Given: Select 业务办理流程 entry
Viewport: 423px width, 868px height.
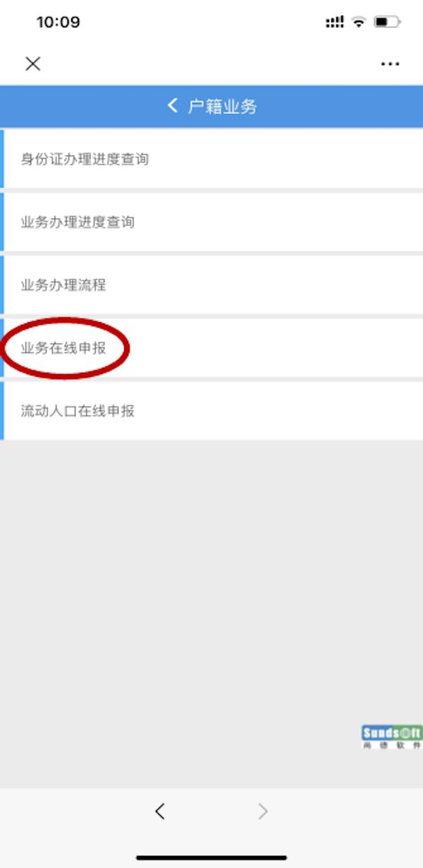Looking at the screenshot, I should pyautogui.click(x=211, y=285).
